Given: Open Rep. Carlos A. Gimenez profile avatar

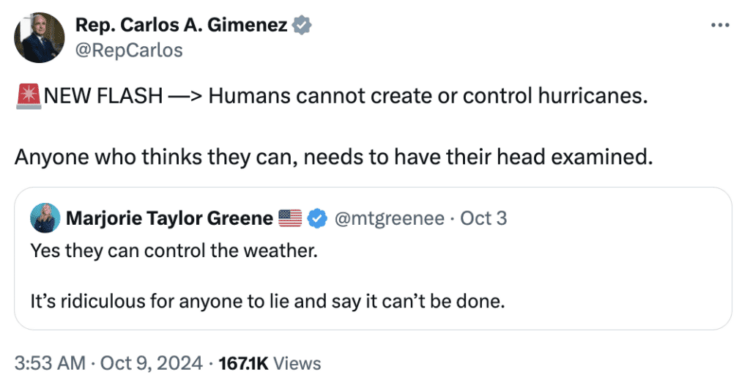Looking at the screenshot, I should coord(39,38).
